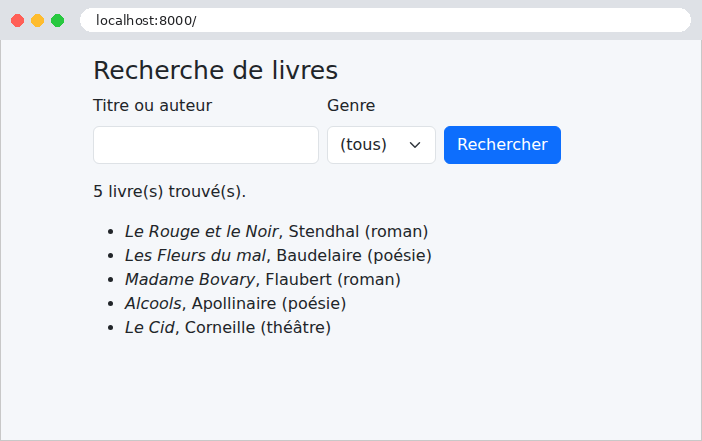
Task: Click the chevron arrow in Genre select
Action: [x=415, y=145]
